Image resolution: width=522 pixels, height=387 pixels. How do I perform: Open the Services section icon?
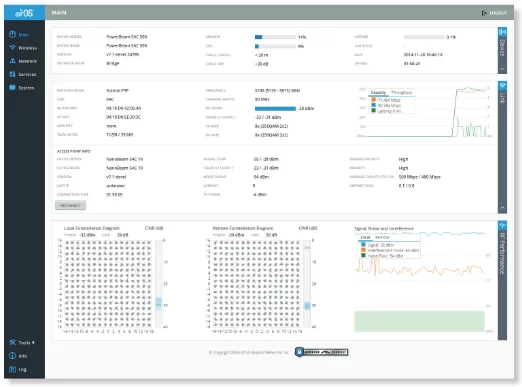point(12,74)
